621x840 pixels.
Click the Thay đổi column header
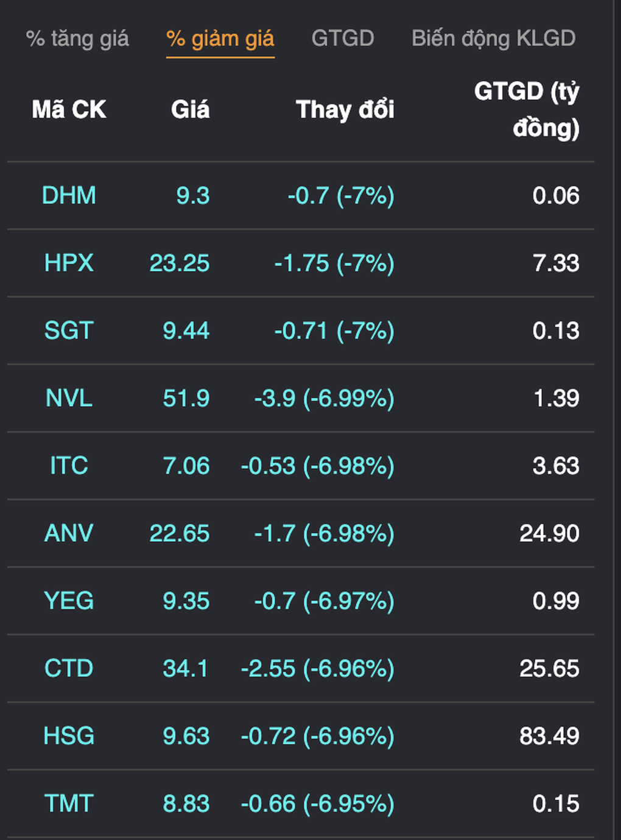point(345,110)
